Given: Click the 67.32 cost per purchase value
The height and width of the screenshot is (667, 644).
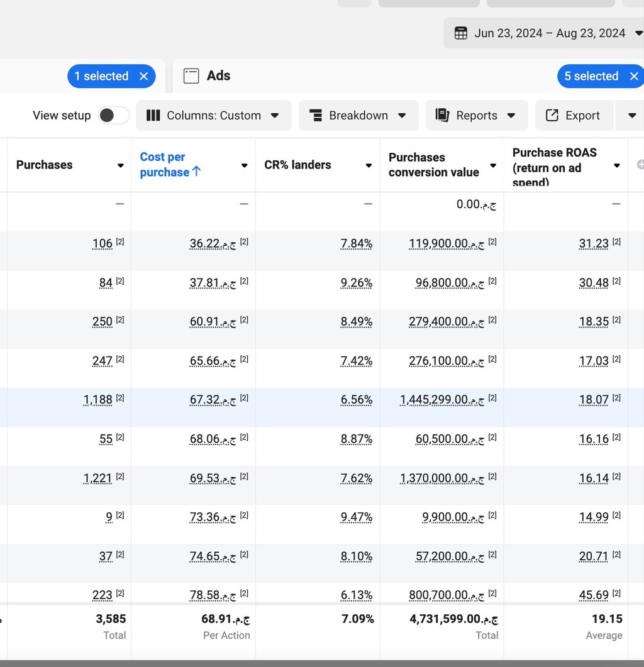Looking at the screenshot, I should [213, 400].
